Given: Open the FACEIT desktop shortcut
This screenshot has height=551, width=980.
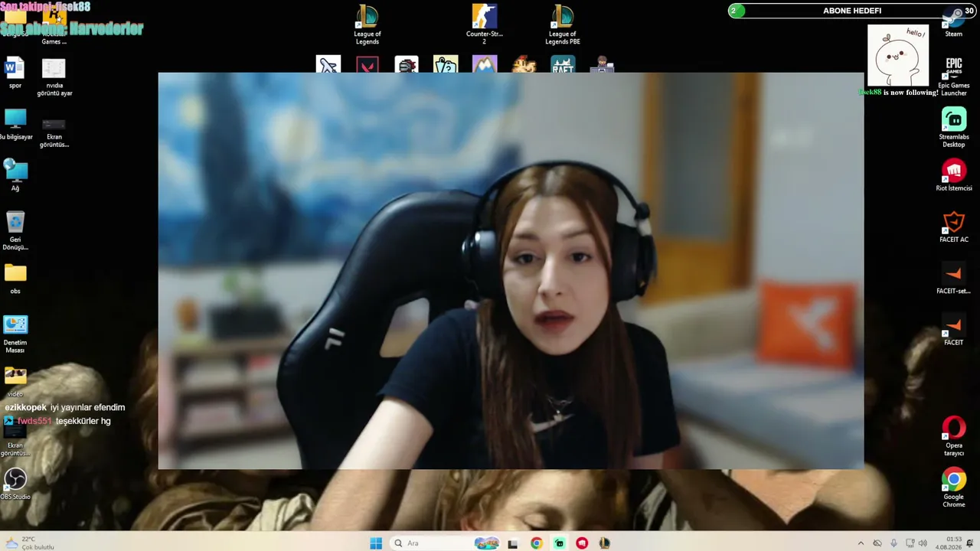Looking at the screenshot, I should click(953, 329).
